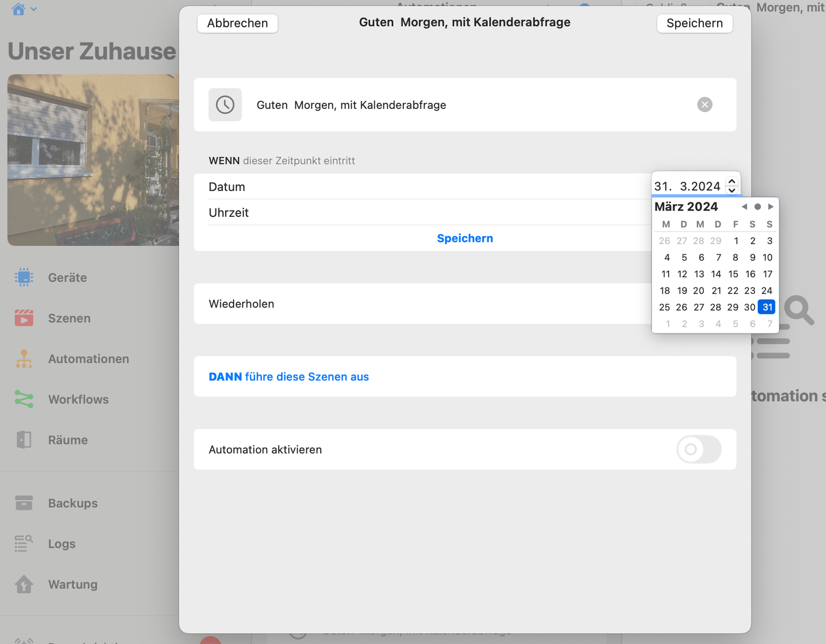Open the Geräte section icon
Image resolution: width=826 pixels, height=644 pixels.
coord(24,277)
